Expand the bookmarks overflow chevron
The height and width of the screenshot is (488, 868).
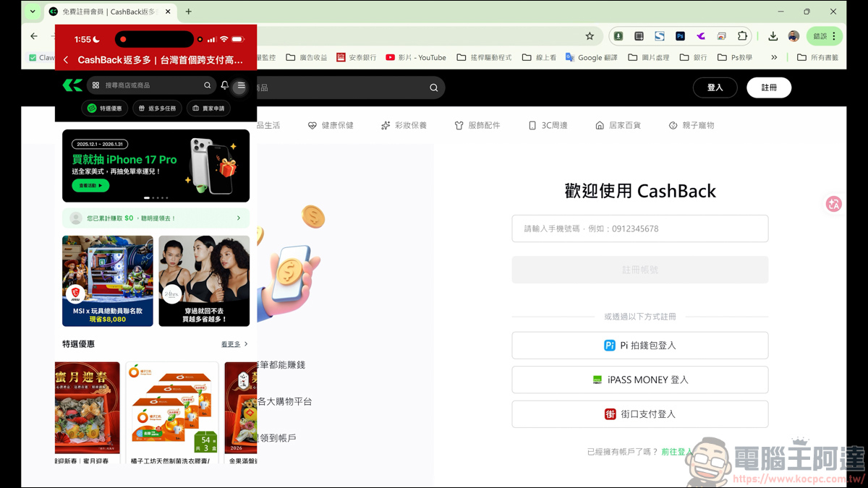773,56
